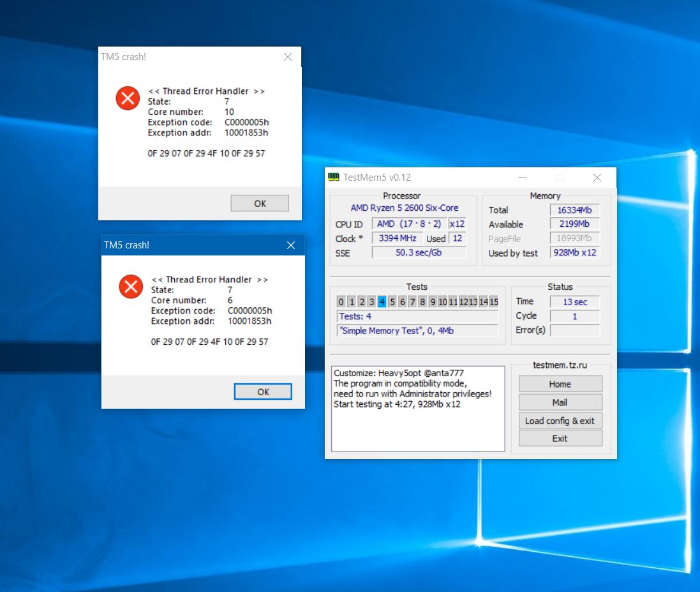
Task: Click the CPU ID value AMD (17 · 8 · 2)
Action: click(x=409, y=224)
